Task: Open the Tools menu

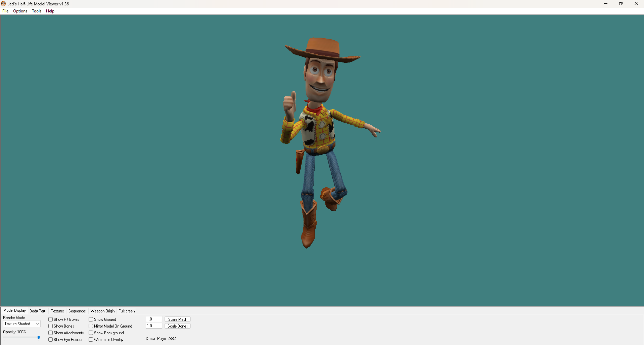Action: click(37, 11)
